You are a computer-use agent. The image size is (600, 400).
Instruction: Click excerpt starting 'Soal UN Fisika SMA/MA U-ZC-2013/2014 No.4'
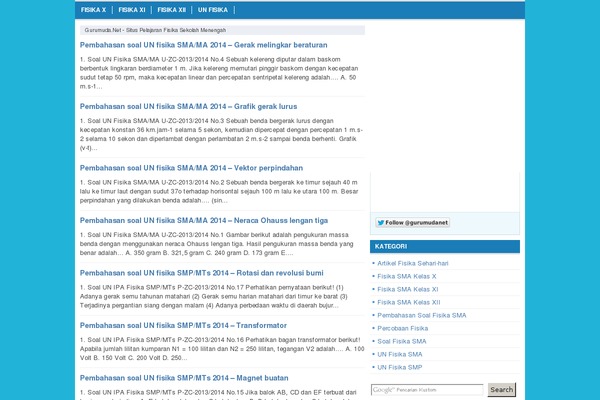219,73
